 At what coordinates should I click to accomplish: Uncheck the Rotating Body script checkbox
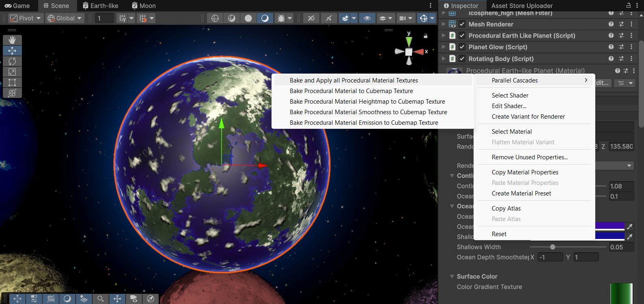pyautogui.click(x=462, y=59)
